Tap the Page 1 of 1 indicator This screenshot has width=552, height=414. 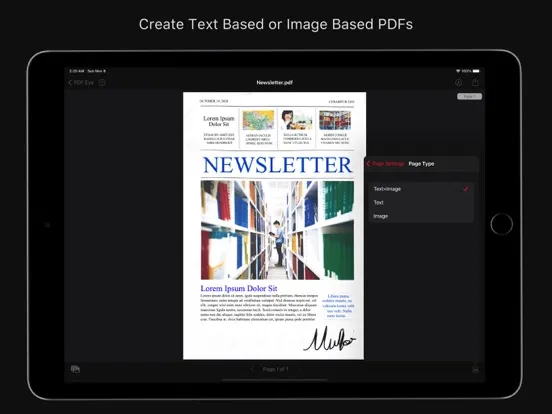click(275, 369)
